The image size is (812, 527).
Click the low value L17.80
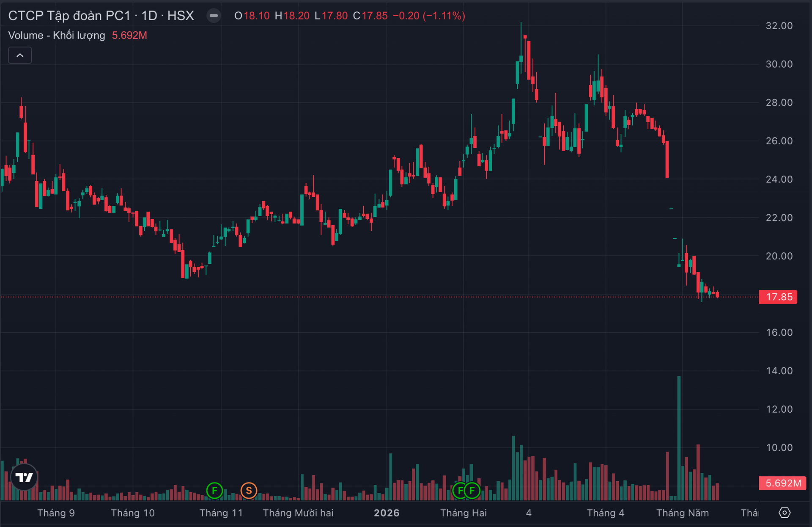click(331, 16)
